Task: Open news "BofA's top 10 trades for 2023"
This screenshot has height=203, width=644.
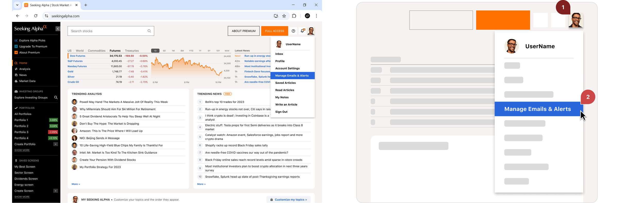Action: 225,102
